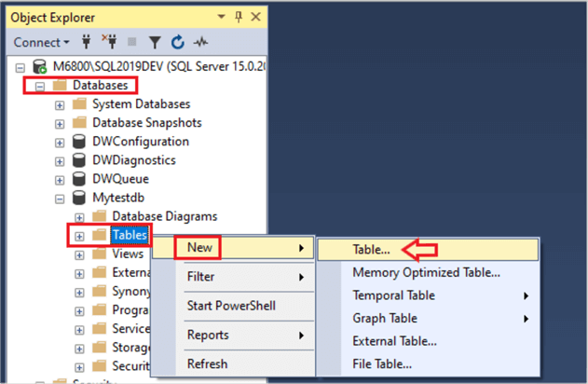Click the DWConfiguration database icon
588x384 pixels.
[79, 142]
